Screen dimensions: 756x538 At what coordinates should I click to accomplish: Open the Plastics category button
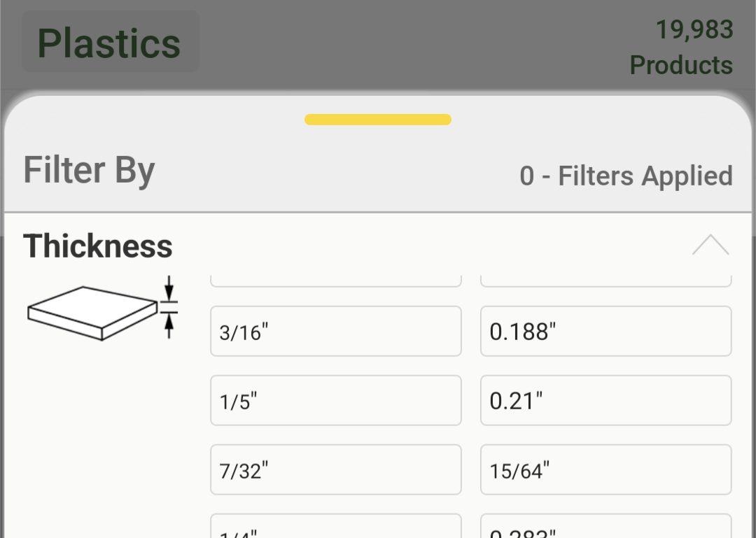pos(110,42)
